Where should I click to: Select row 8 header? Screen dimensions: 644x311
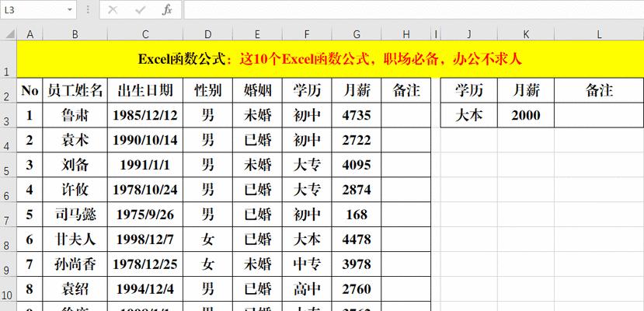point(9,239)
